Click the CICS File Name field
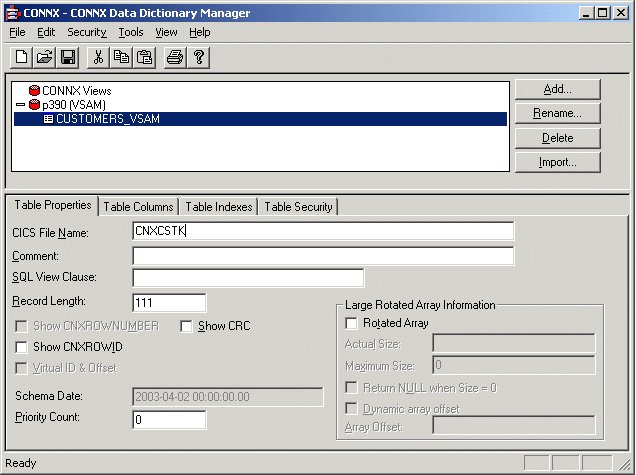636x475 pixels. click(323, 231)
